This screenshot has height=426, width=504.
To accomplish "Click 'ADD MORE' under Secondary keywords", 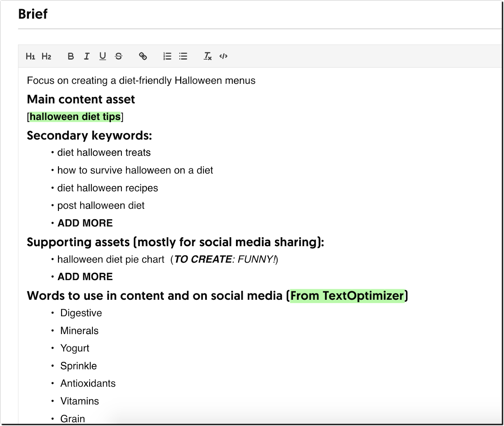I will point(85,223).
